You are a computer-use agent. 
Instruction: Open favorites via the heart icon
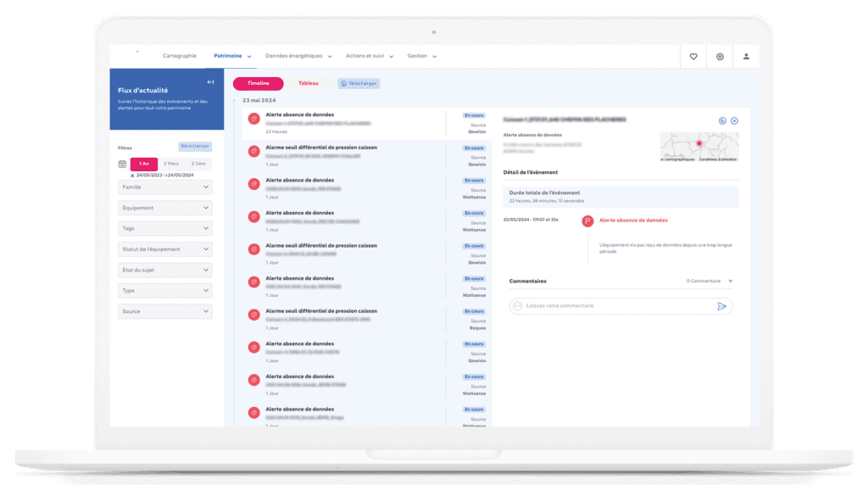[693, 57]
